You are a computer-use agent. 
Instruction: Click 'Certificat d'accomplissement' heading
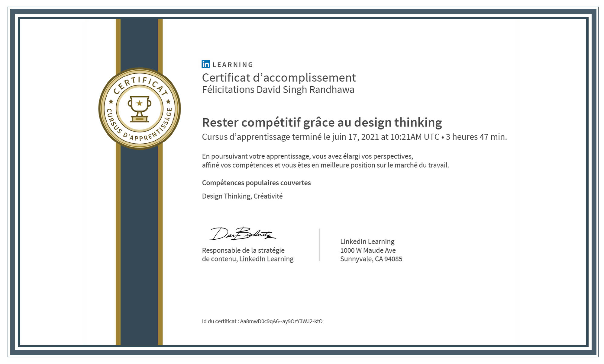pos(279,78)
